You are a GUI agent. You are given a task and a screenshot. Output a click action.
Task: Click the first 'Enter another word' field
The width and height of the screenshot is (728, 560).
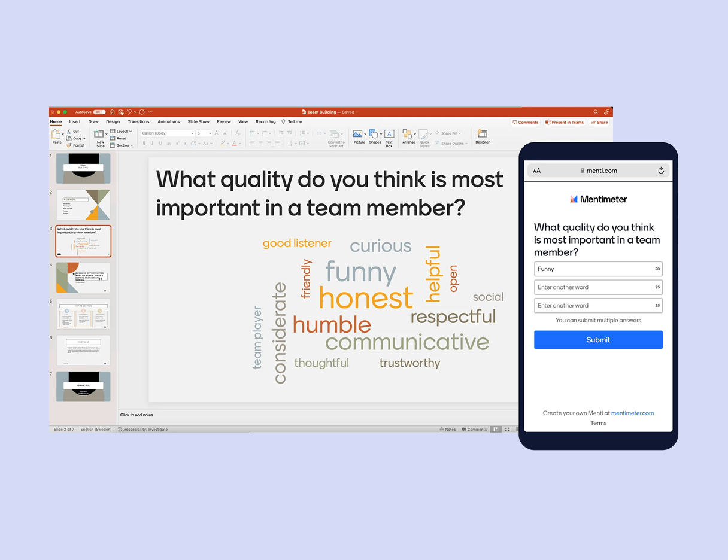click(593, 287)
